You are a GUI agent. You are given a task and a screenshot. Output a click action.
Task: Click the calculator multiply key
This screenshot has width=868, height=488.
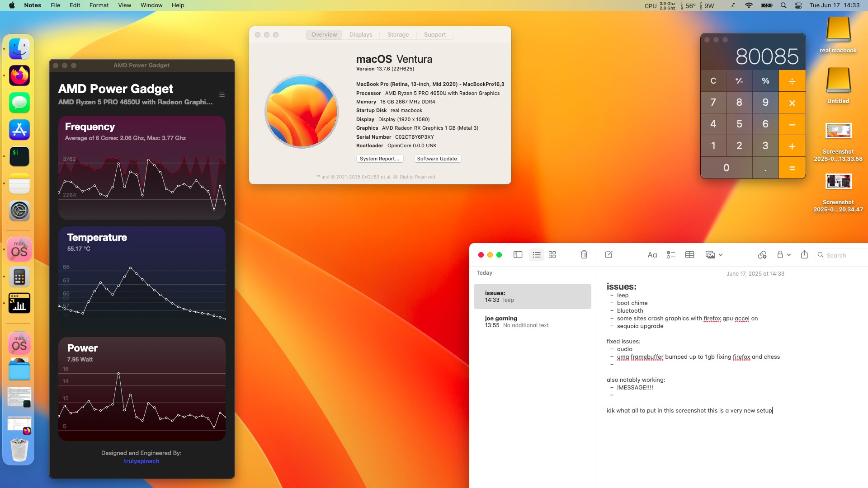(x=792, y=103)
